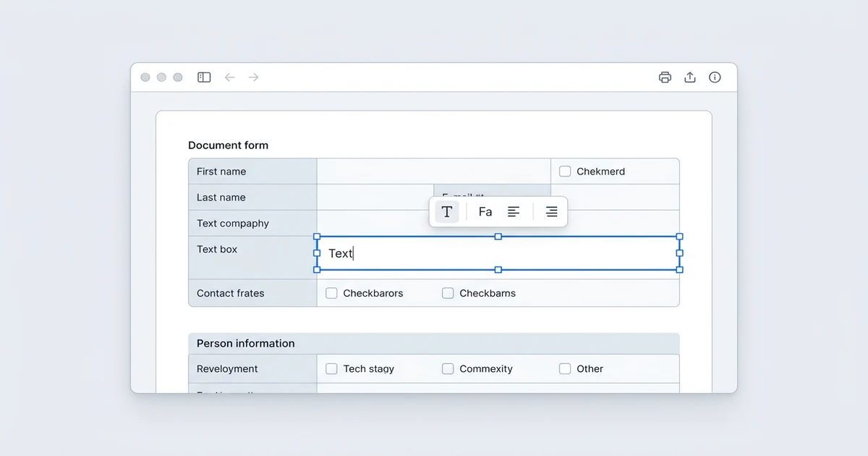The width and height of the screenshot is (868, 456).
Task: Open the Fa font option in the toolbar
Action: (x=485, y=211)
